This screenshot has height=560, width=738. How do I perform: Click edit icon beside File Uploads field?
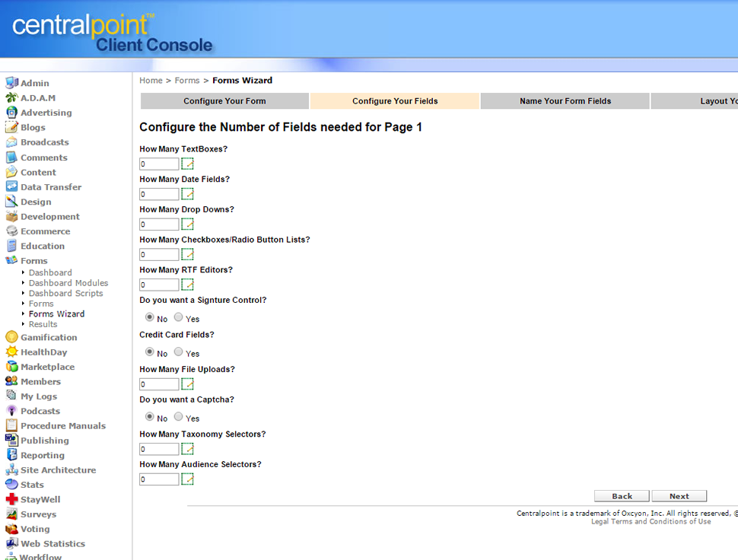click(187, 384)
